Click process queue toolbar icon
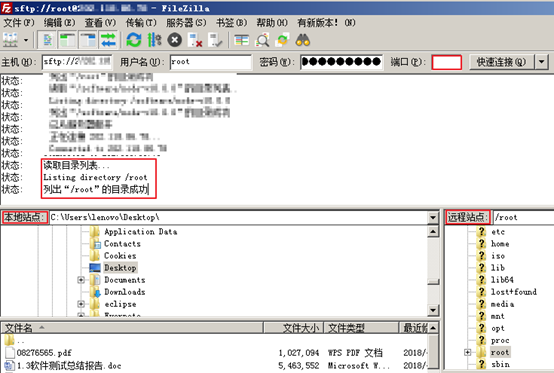 154,40
